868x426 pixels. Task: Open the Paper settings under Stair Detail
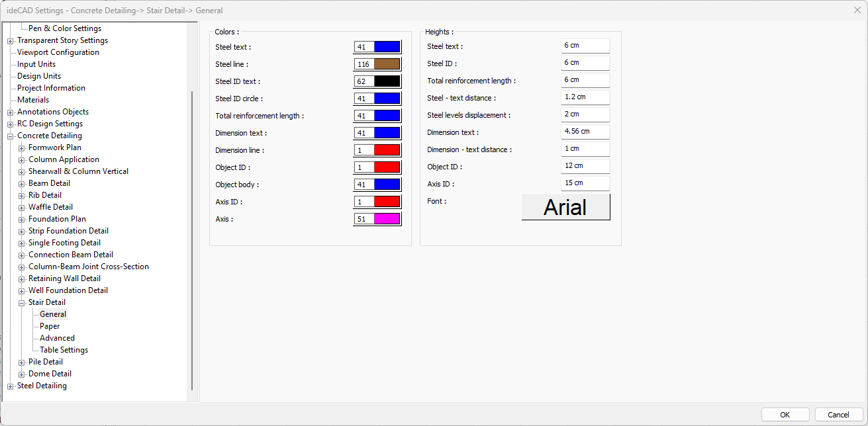click(50, 326)
